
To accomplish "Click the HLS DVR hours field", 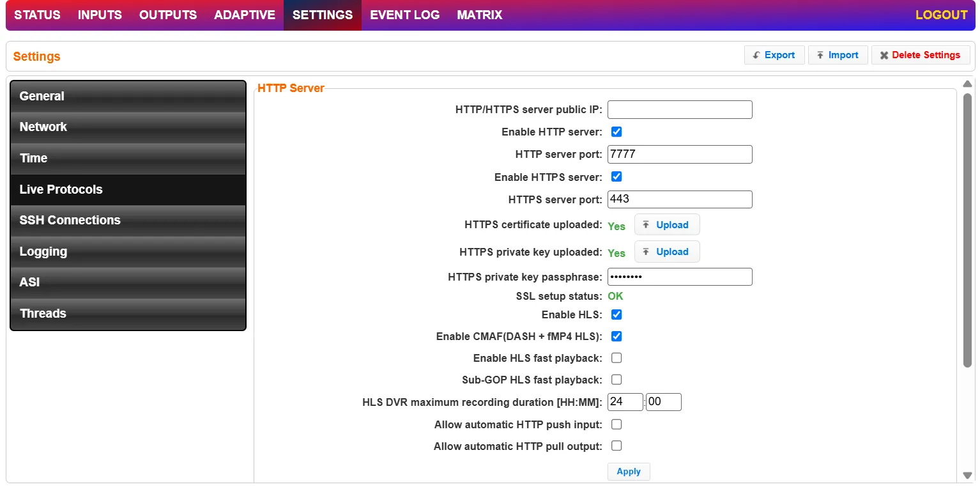I will click(625, 402).
